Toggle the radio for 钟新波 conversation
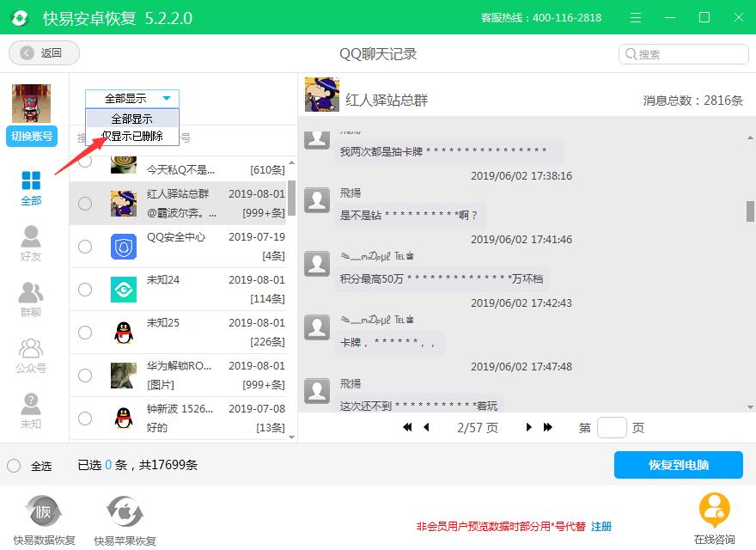Screen dimensions: 756x550 [x=85, y=419]
